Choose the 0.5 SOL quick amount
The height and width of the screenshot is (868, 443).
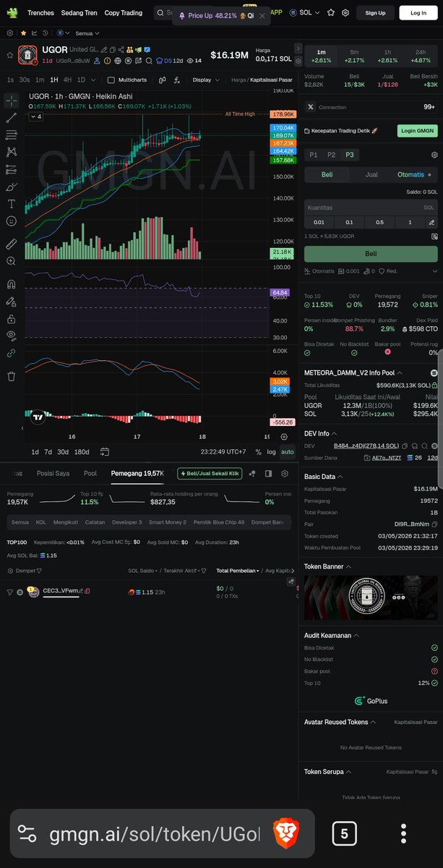[x=380, y=222]
